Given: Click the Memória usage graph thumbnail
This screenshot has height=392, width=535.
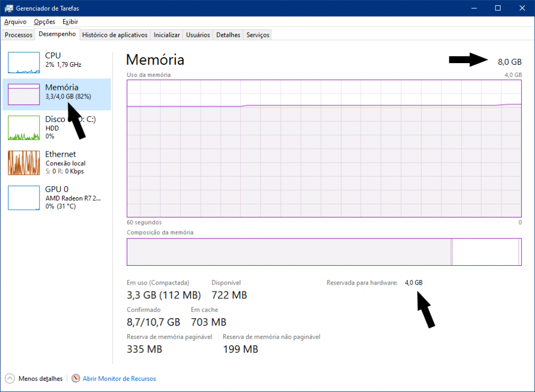Looking at the screenshot, I should tap(24, 94).
